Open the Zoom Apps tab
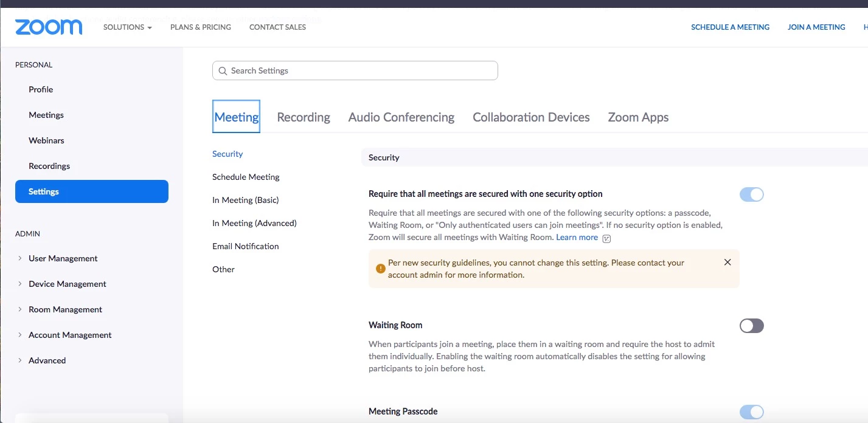This screenshot has height=423, width=868. 638,117
